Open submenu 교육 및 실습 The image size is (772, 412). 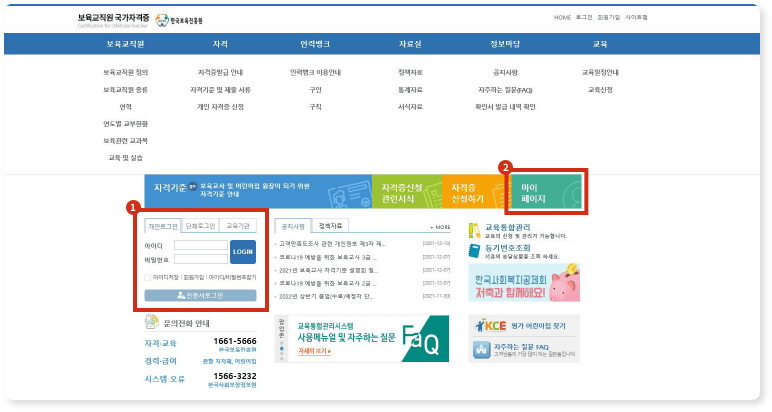125,158
